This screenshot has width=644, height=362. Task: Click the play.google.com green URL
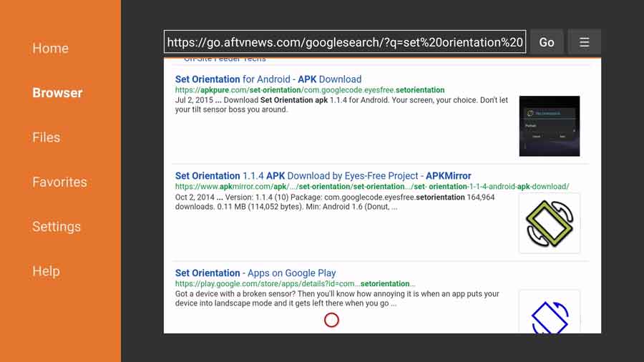point(296,283)
